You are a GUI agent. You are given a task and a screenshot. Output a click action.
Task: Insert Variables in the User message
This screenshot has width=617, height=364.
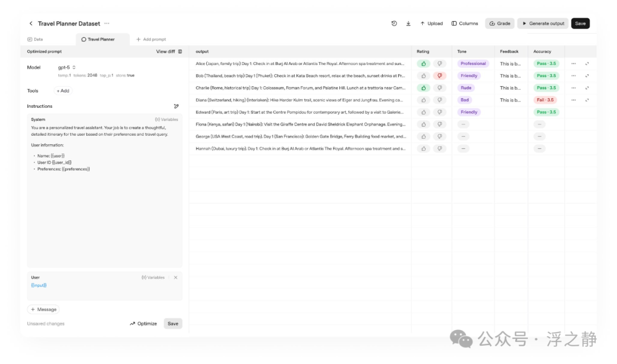153,277
